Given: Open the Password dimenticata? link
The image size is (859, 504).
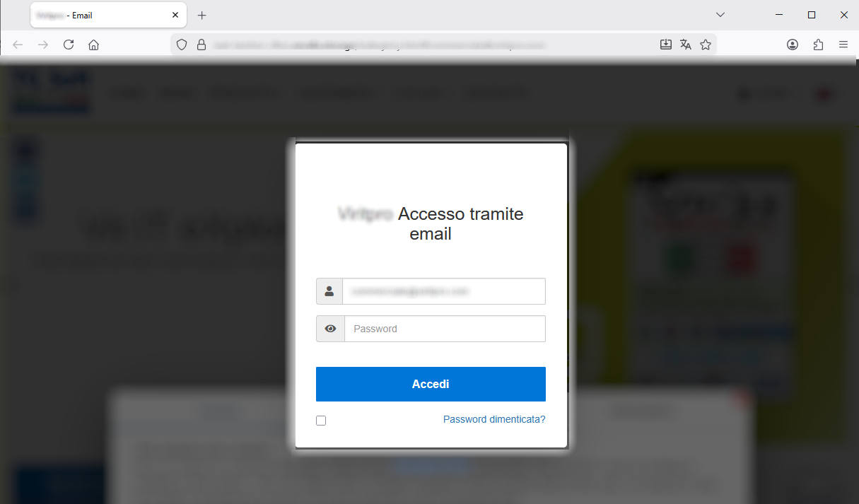Looking at the screenshot, I should (494, 419).
